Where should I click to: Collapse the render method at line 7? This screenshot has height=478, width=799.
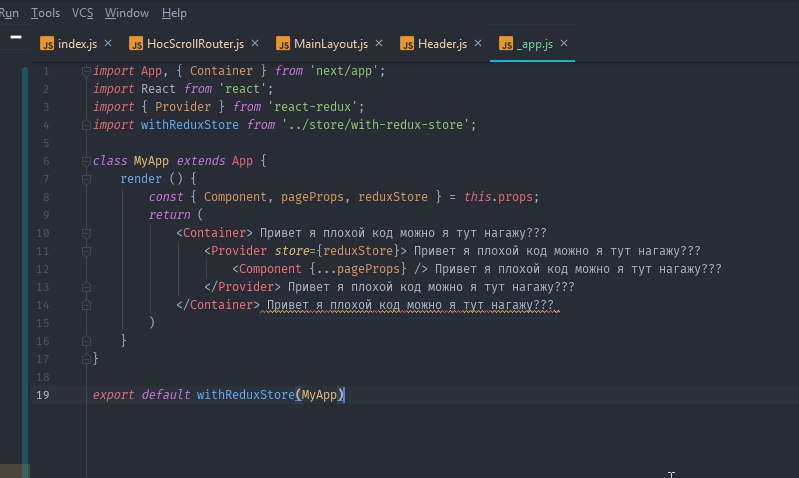[86, 179]
